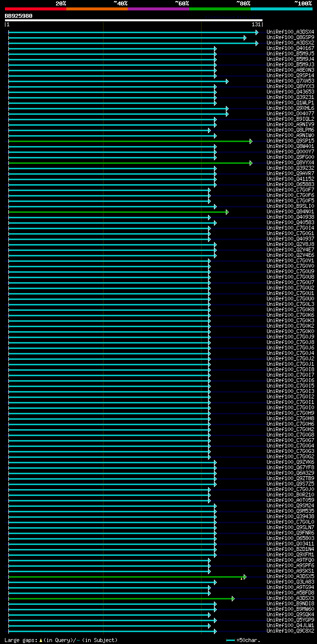Open hit UniRef100_Q40167
This screenshot has width=317, height=644.
tap(290, 49)
